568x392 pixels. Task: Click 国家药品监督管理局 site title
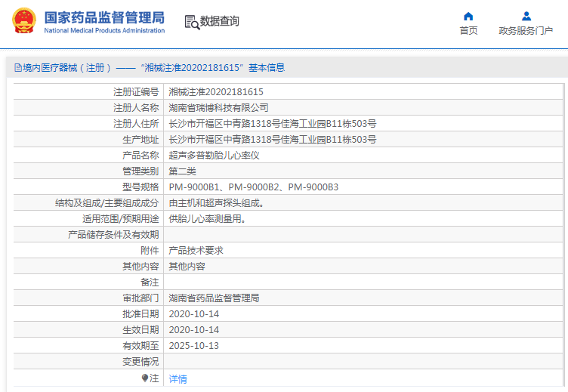pos(104,18)
